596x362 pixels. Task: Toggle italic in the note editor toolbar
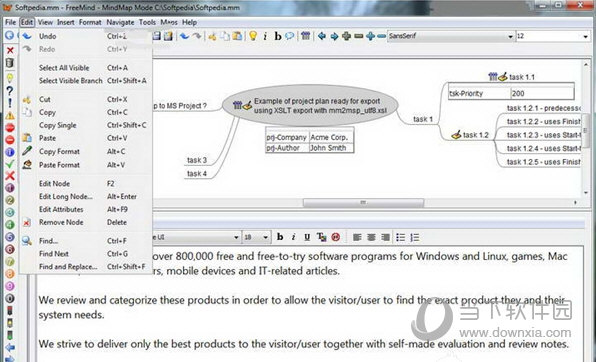(293, 237)
